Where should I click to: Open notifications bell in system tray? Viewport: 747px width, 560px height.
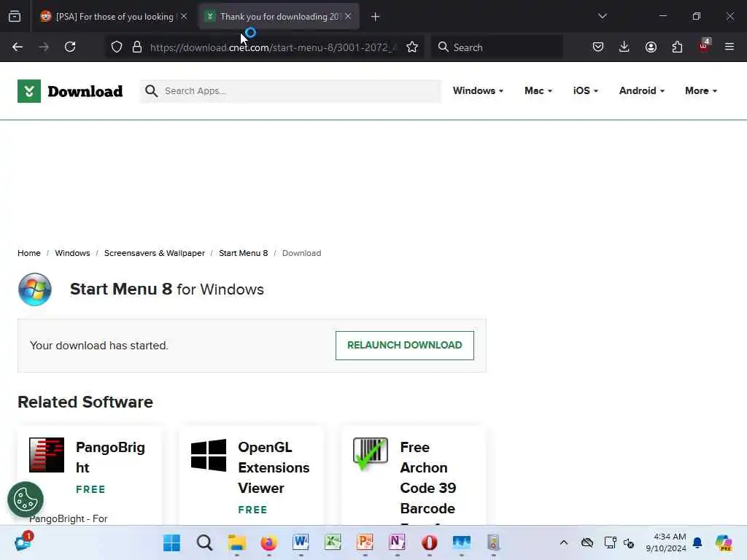tap(697, 542)
